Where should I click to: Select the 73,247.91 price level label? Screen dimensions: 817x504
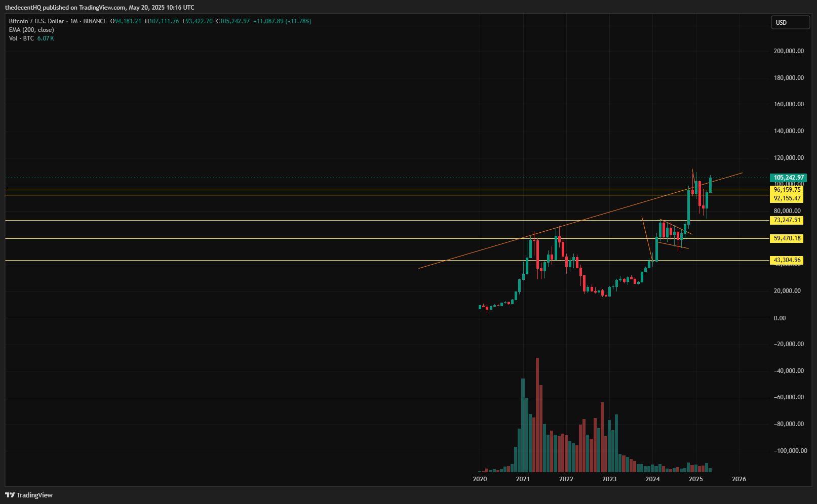coord(787,220)
